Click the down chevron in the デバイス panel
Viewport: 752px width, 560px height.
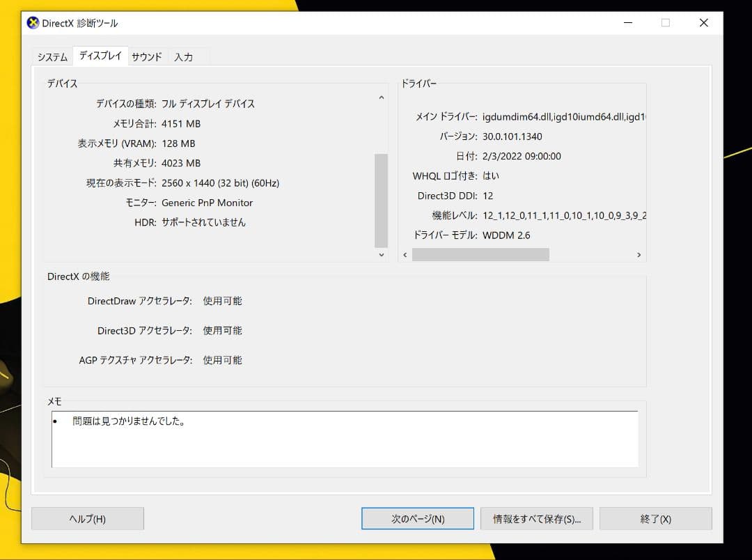(x=381, y=255)
